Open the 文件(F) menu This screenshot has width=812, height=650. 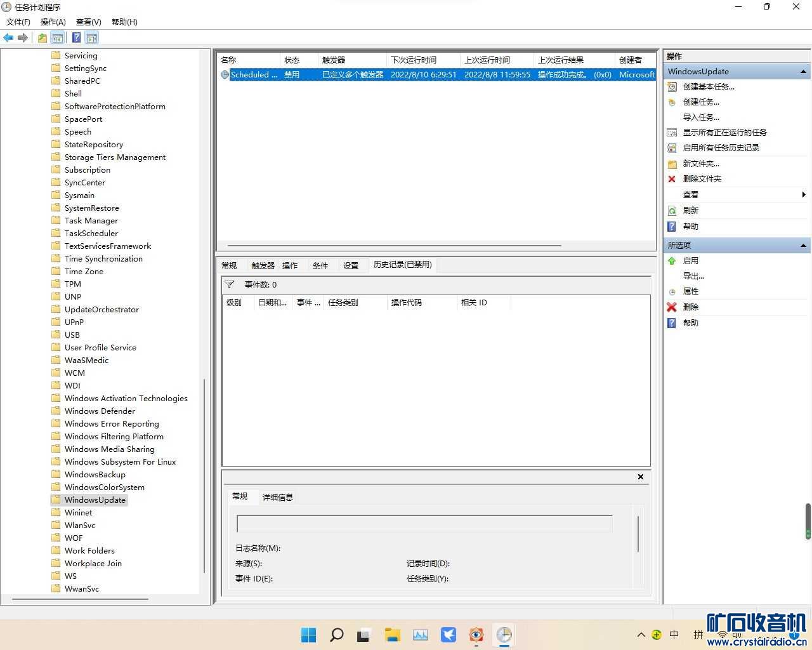point(18,22)
